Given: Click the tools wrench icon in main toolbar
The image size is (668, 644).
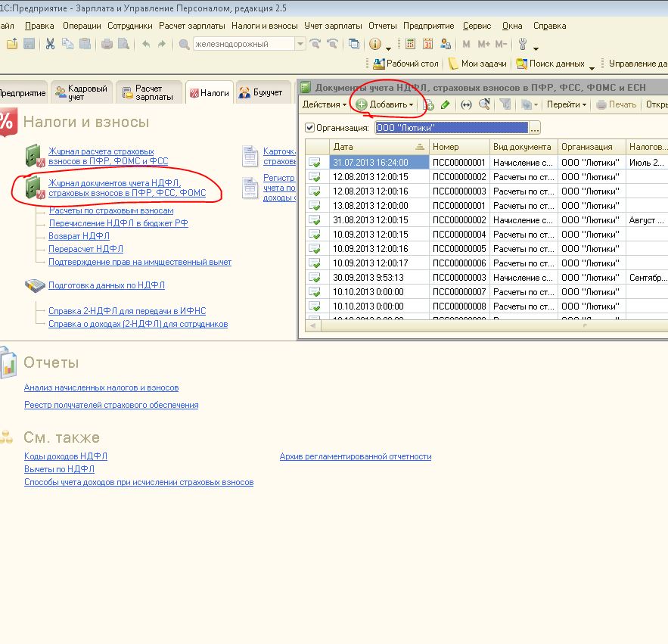Looking at the screenshot, I should tap(523, 44).
